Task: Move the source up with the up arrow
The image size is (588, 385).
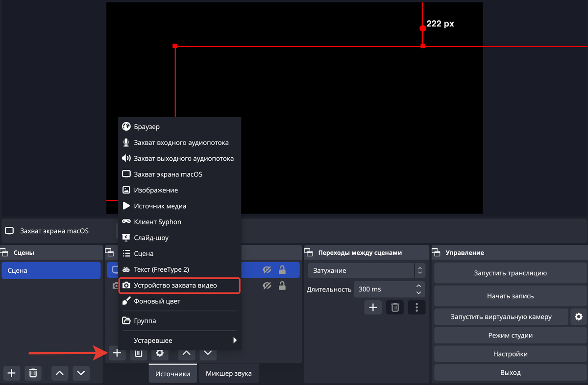Action: coord(187,353)
